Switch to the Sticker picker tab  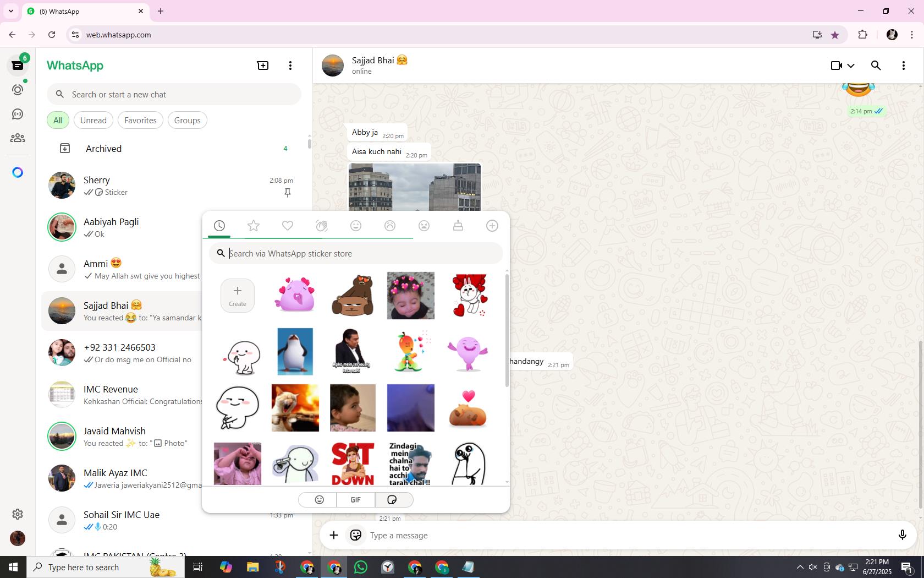coord(393,500)
